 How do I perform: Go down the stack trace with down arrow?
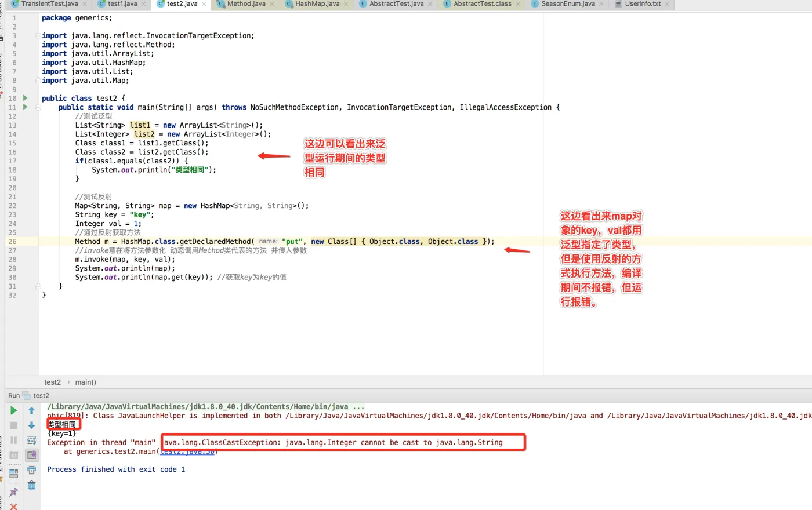(x=32, y=425)
